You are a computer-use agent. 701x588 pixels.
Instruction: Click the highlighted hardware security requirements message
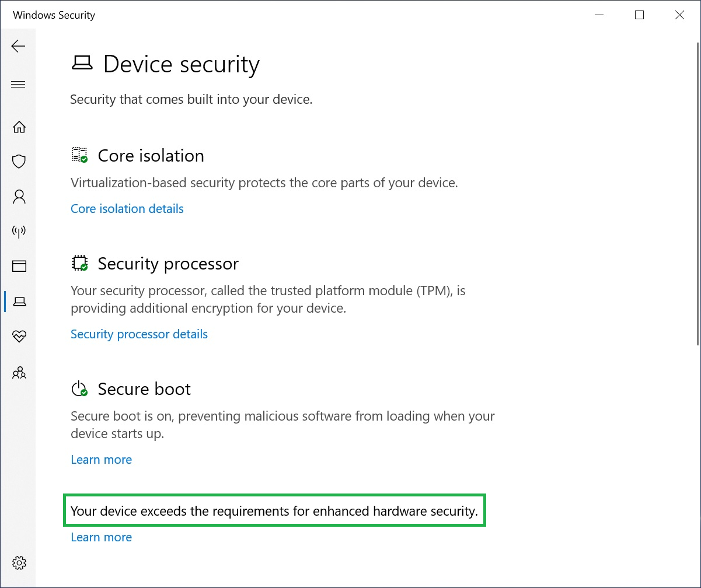(274, 511)
